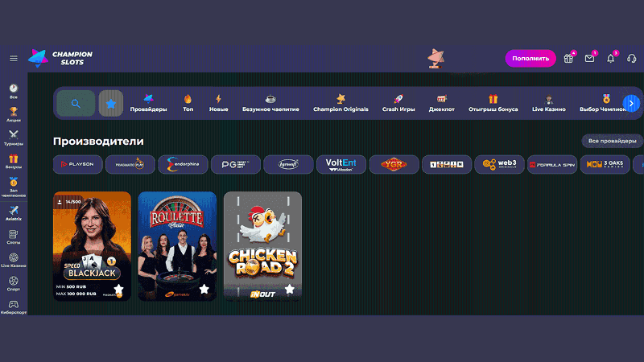Click the Все провайдеры button

pyautogui.click(x=613, y=141)
